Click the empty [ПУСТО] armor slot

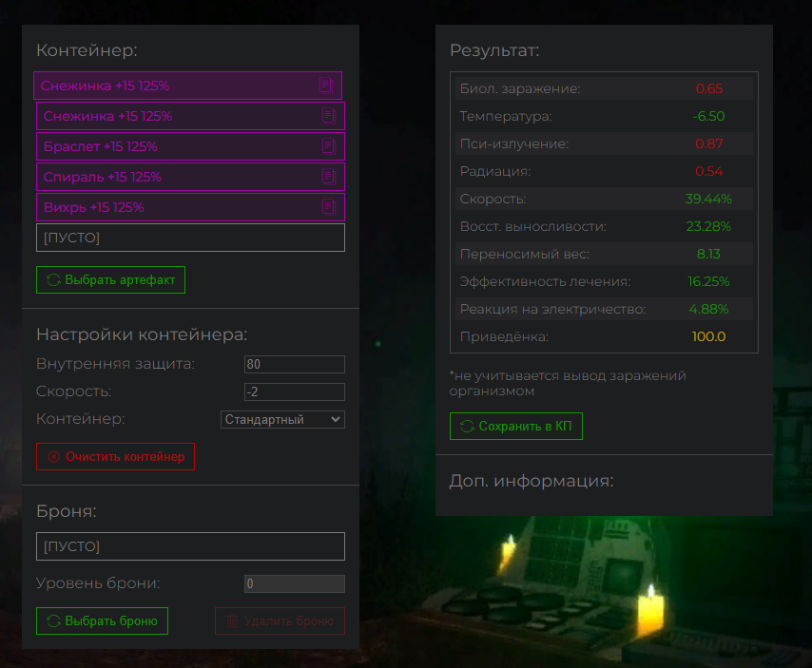coord(190,546)
